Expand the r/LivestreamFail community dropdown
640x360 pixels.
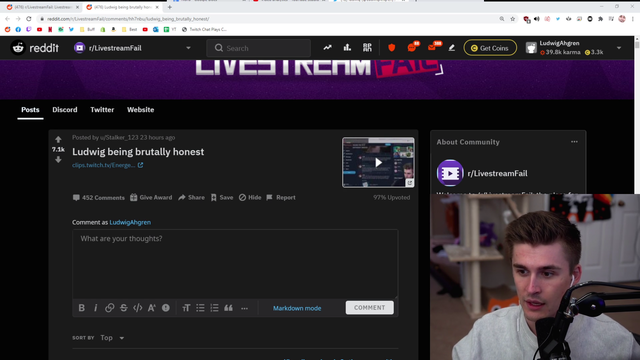pyautogui.click(x=188, y=48)
